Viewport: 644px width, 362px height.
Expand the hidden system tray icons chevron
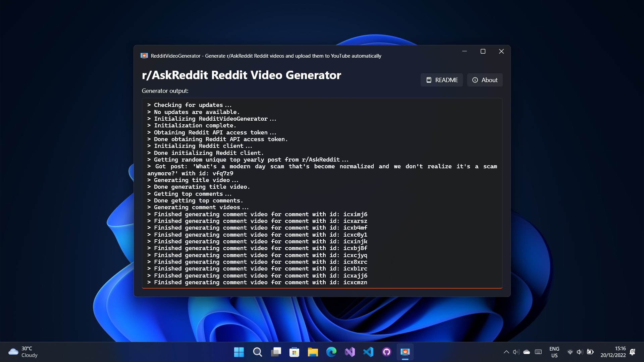[x=506, y=352]
